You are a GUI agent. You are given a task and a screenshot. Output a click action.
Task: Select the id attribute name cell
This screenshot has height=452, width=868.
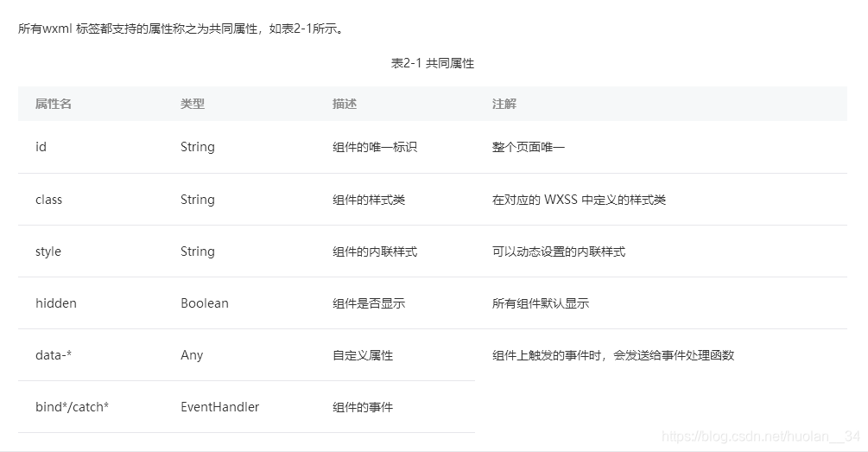41,147
